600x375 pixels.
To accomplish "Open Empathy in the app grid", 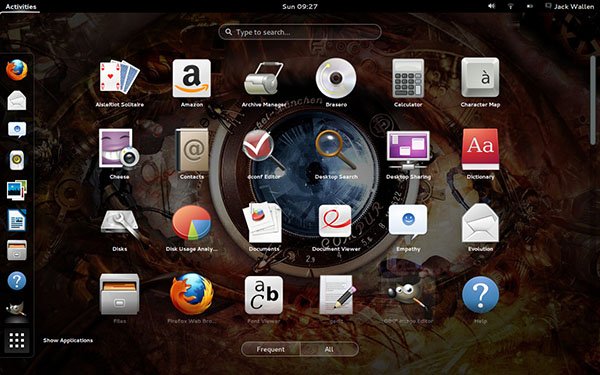I will [x=408, y=222].
